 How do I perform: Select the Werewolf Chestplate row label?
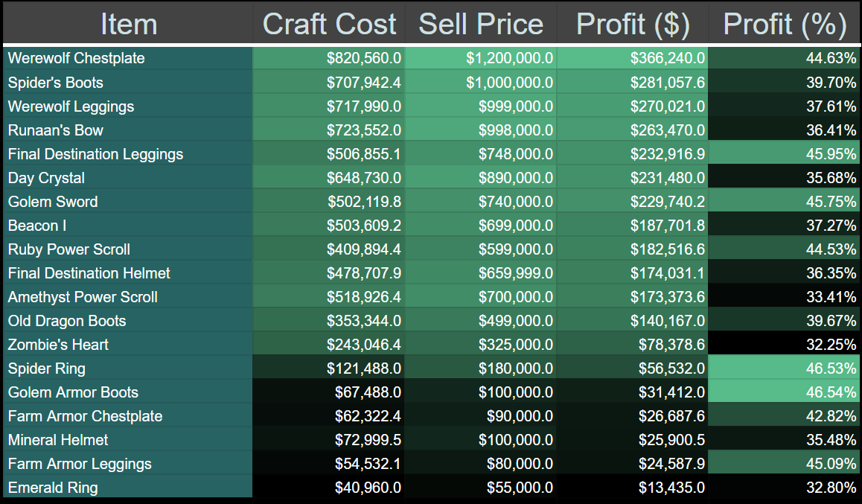(75, 58)
